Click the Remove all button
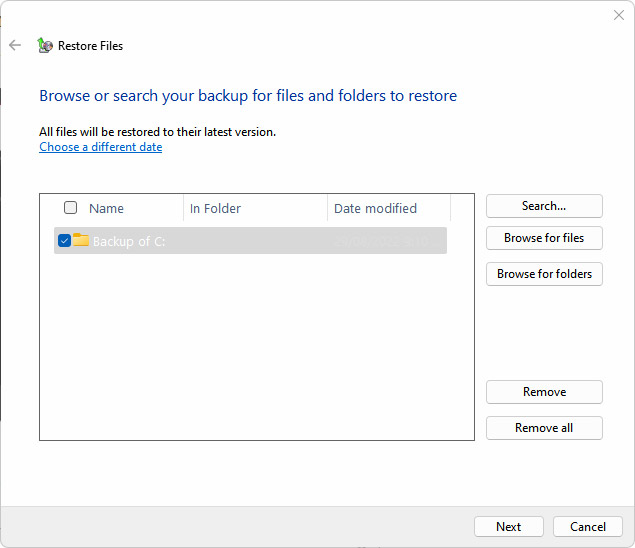Viewport: 635px width, 548px height. (x=544, y=428)
